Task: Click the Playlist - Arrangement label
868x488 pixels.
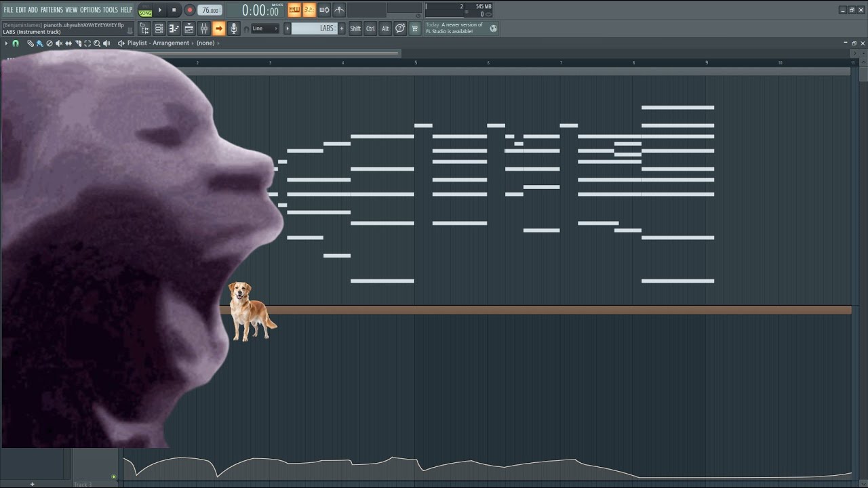Action: coord(158,43)
